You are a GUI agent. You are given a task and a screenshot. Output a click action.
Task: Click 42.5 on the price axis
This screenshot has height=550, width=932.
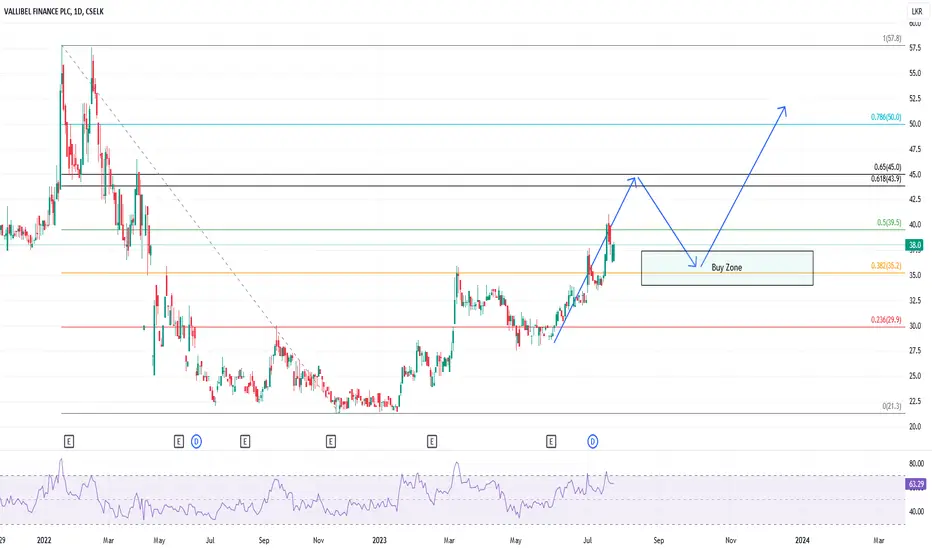point(915,199)
